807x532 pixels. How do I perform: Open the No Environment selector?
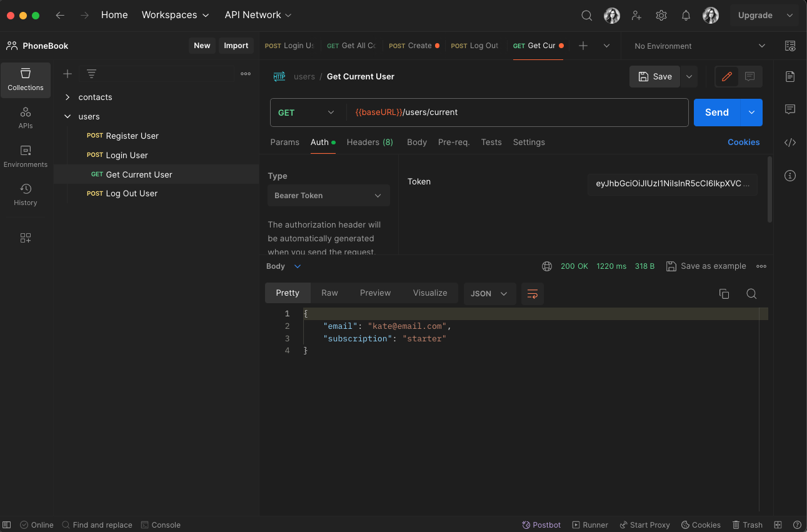click(x=699, y=46)
